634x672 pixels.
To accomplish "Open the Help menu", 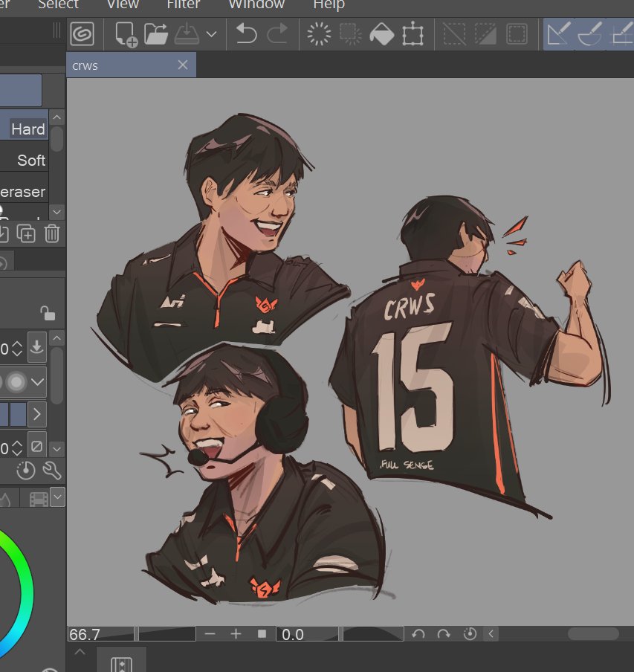I will point(329,4).
